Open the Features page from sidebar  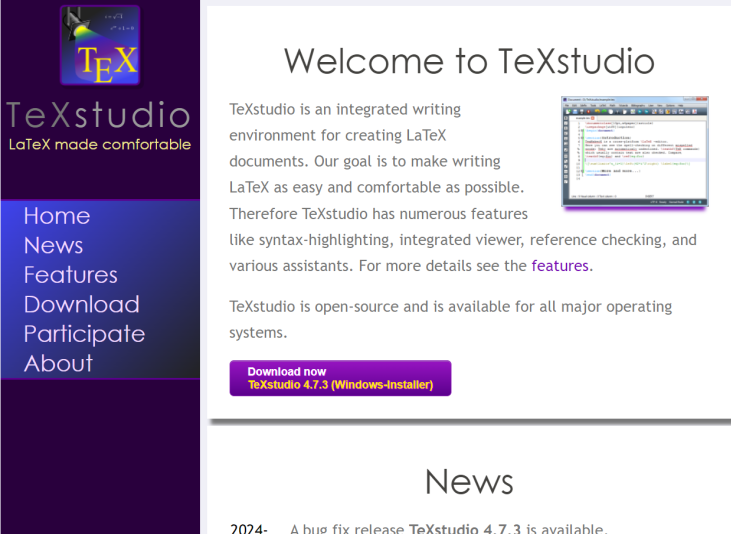pos(70,275)
